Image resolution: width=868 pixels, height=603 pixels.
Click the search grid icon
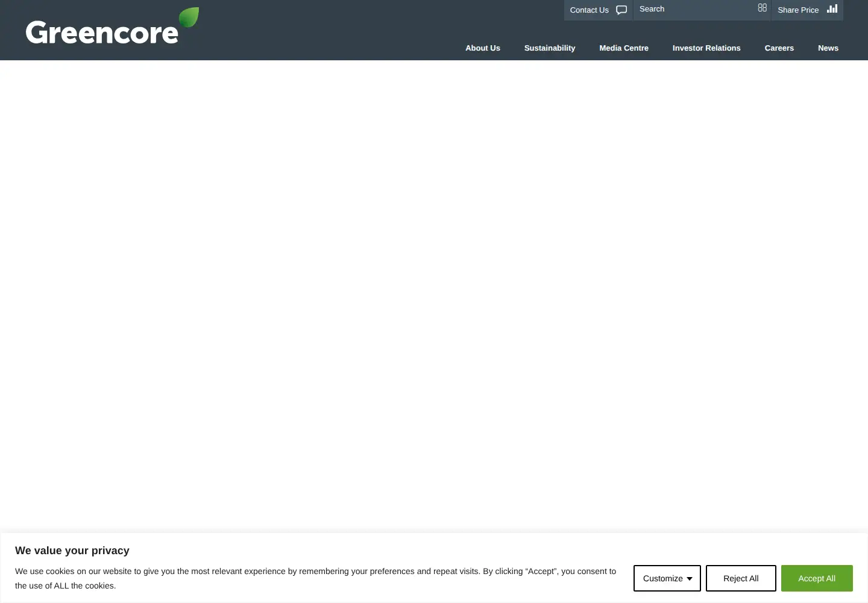[763, 8]
